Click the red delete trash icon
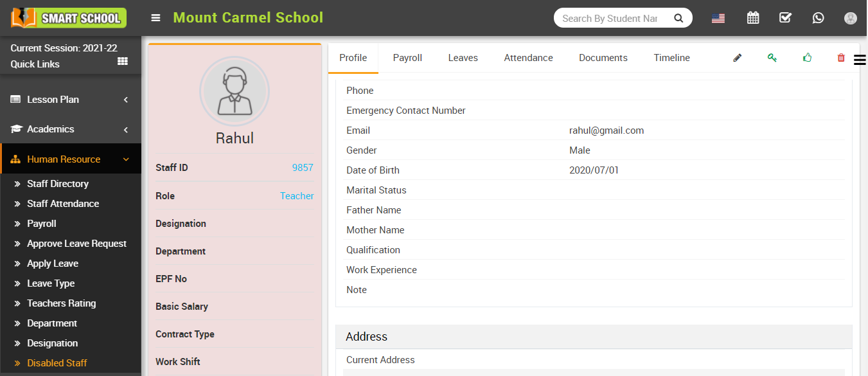 [840, 58]
